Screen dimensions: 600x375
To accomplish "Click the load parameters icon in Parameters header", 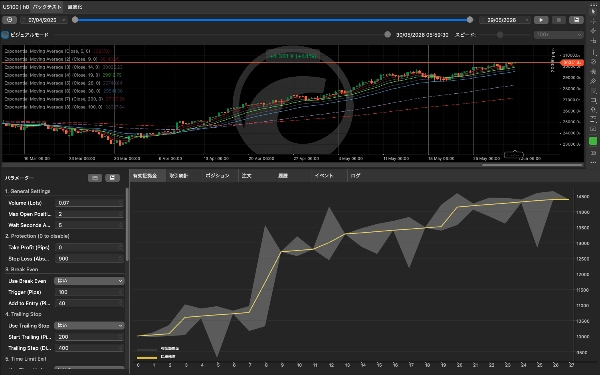I will [x=95, y=178].
